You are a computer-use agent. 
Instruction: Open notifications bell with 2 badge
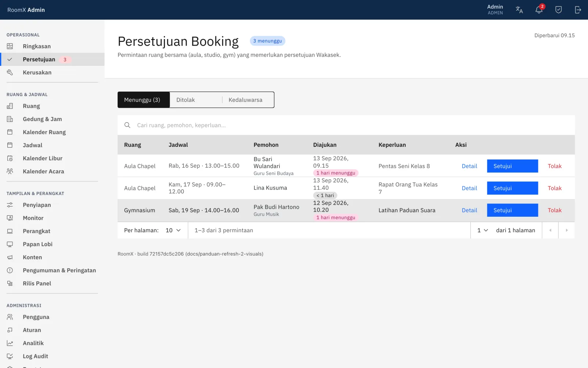click(539, 10)
